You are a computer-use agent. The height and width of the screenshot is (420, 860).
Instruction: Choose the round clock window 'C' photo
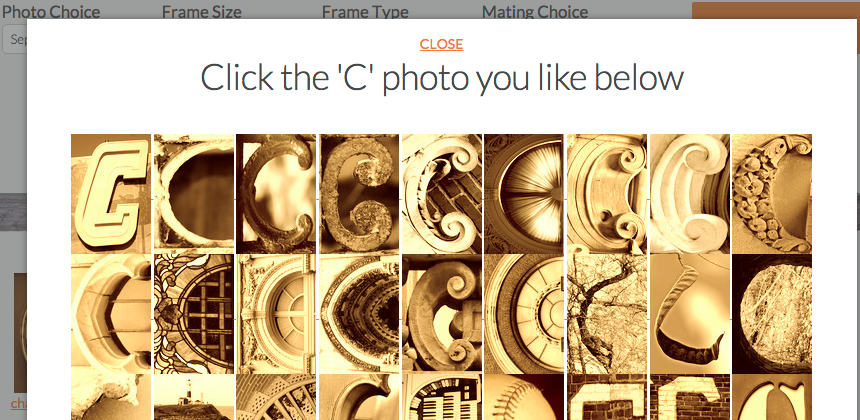pos(524,314)
